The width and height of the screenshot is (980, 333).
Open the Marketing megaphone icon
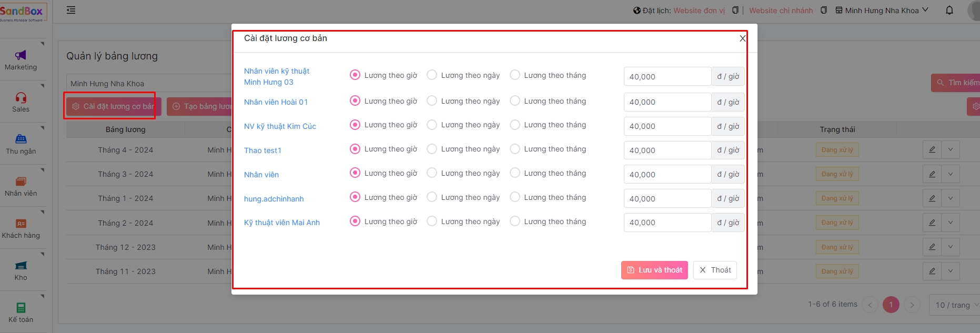(21, 55)
